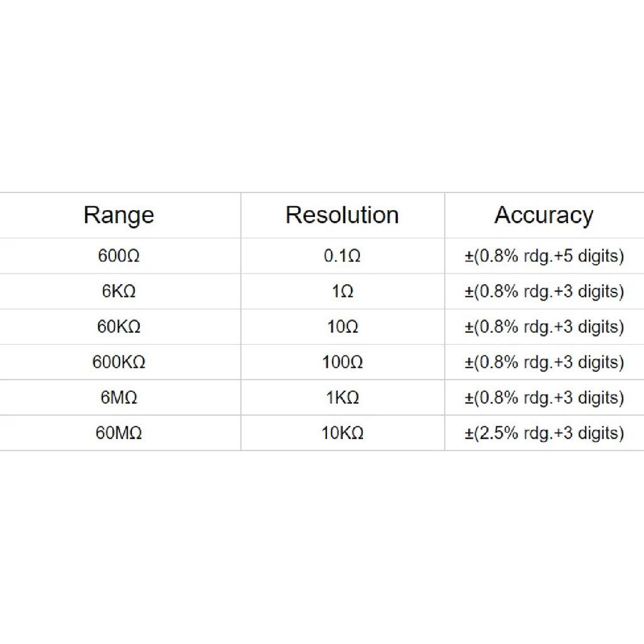The width and height of the screenshot is (644, 644).
Task: Click the 1Ω resolution cell
Action: pos(343,291)
